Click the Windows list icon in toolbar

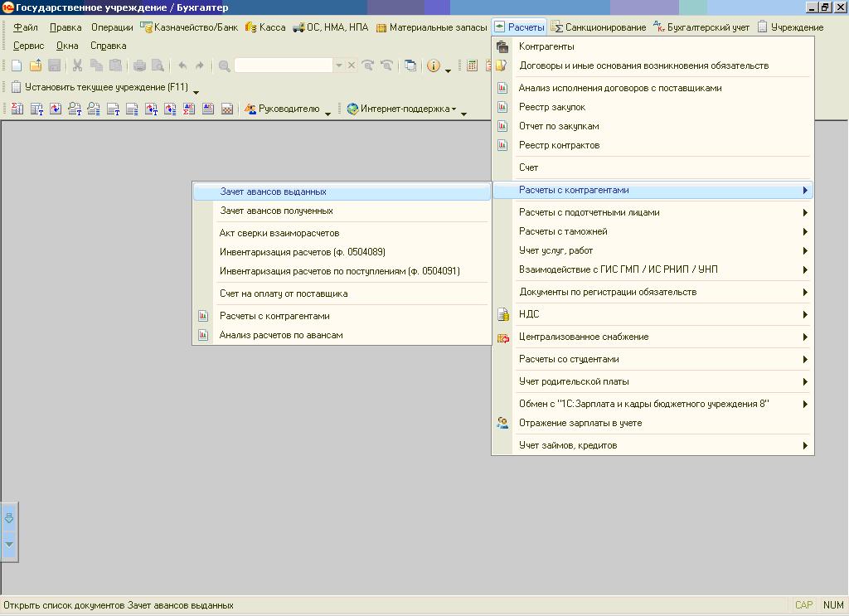pyautogui.click(x=410, y=65)
